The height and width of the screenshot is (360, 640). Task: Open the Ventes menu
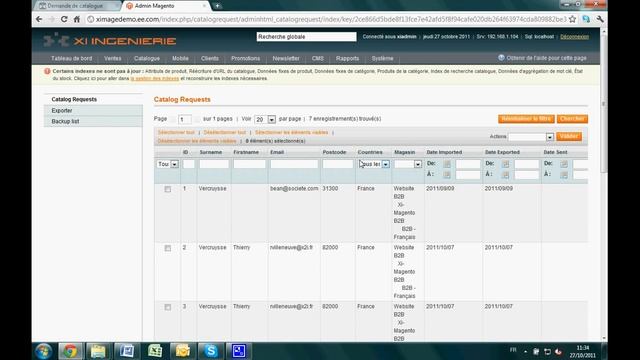[x=113, y=58]
